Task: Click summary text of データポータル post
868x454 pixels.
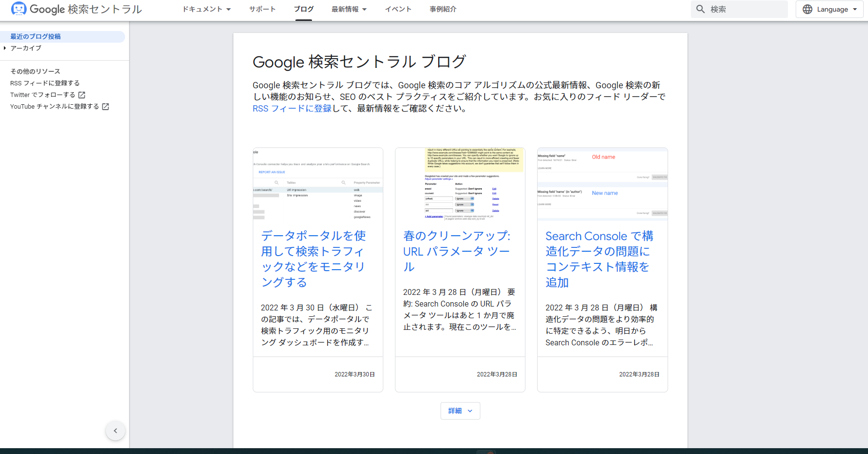Action: tap(317, 325)
